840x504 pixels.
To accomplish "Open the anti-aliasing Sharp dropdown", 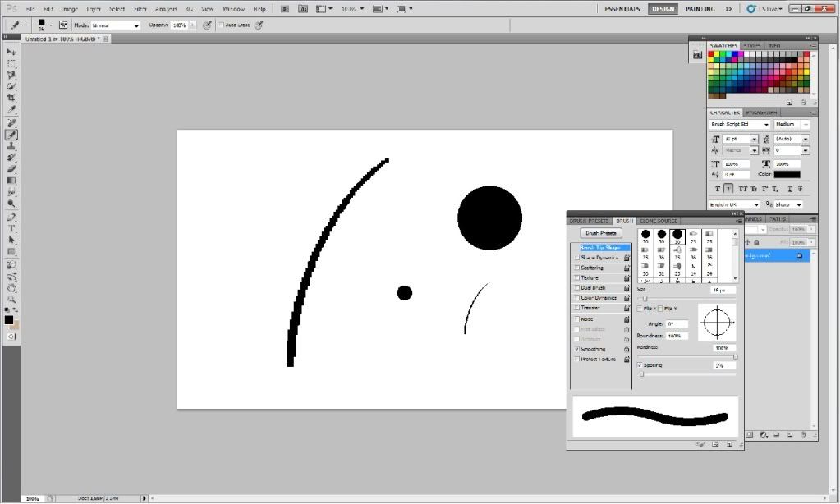I will click(788, 204).
